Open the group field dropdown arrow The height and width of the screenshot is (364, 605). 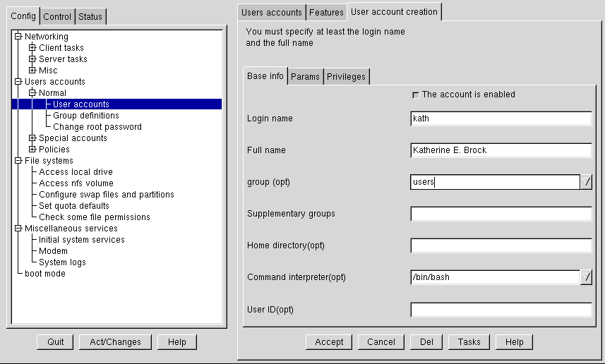(x=586, y=182)
